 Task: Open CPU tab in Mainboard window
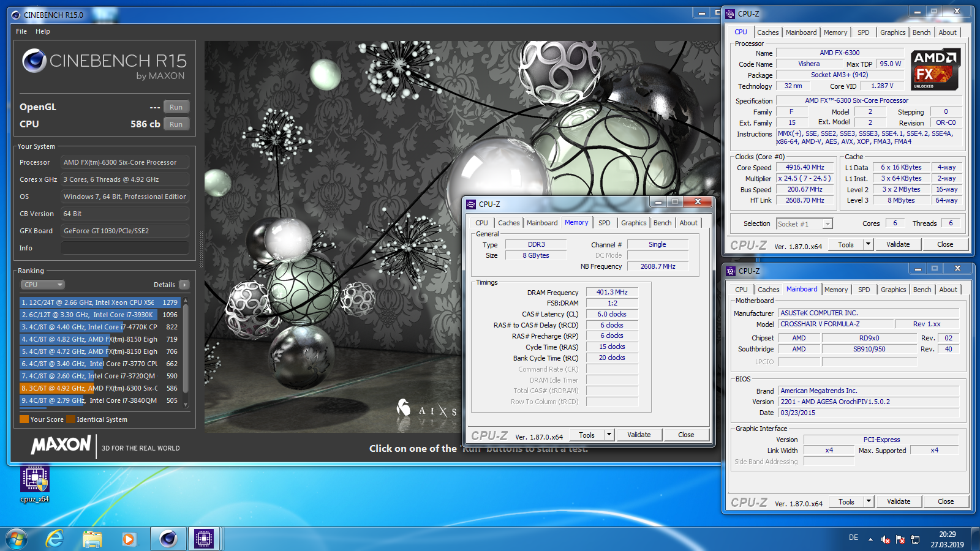741,290
